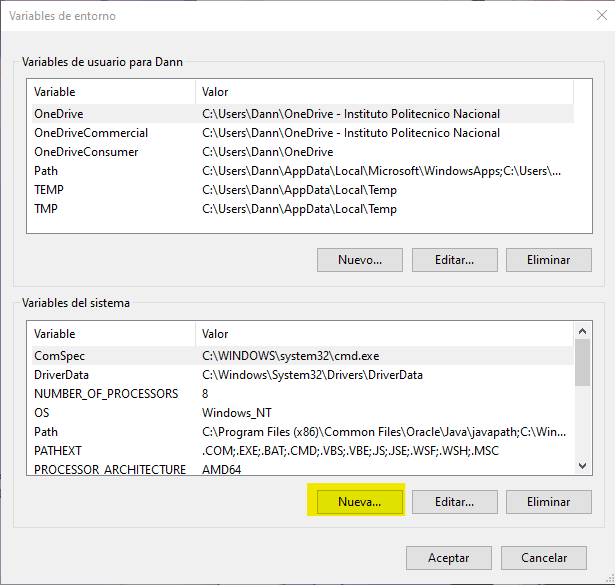Select the PROCESSOR_ARCHITECTURE row
Screen dimensions: 615x585
coord(302,469)
